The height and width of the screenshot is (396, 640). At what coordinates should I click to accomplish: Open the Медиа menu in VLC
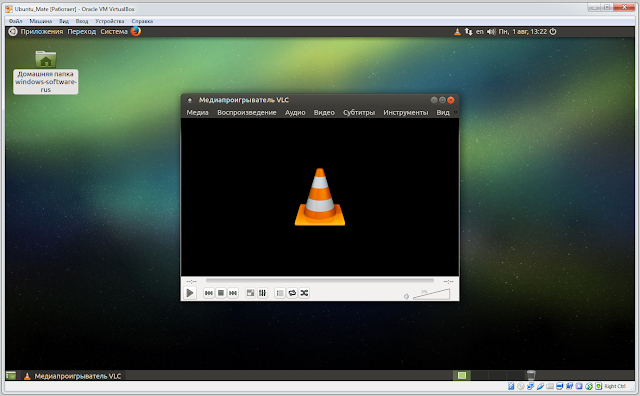pyautogui.click(x=198, y=112)
